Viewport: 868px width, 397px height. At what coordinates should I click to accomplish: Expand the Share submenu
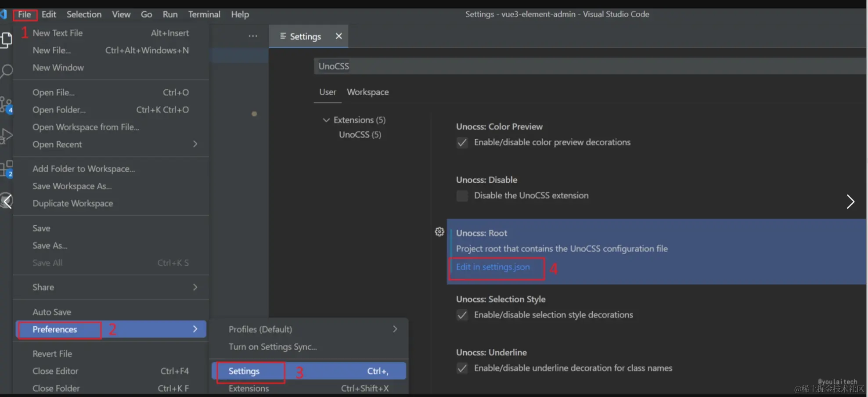[x=195, y=287]
